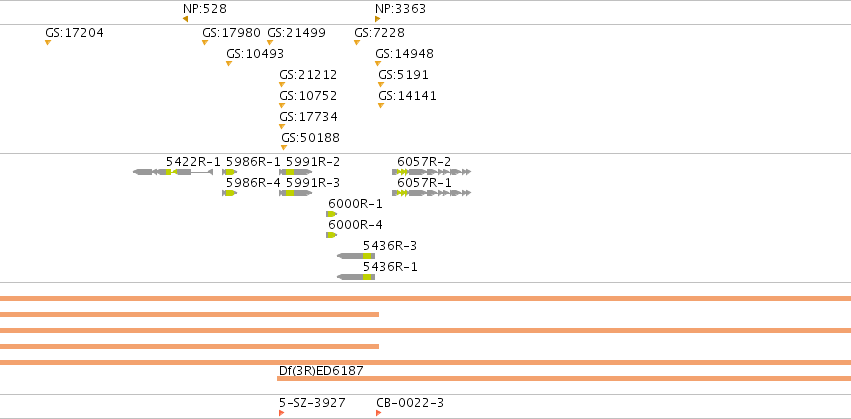851x419 pixels.
Task: Open the NP:528 label
Action: (205, 9)
